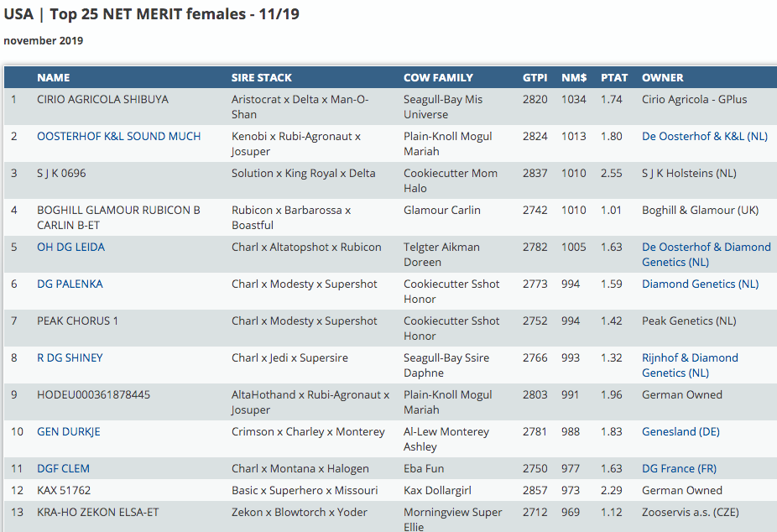Click the NAME column header

[54, 77]
